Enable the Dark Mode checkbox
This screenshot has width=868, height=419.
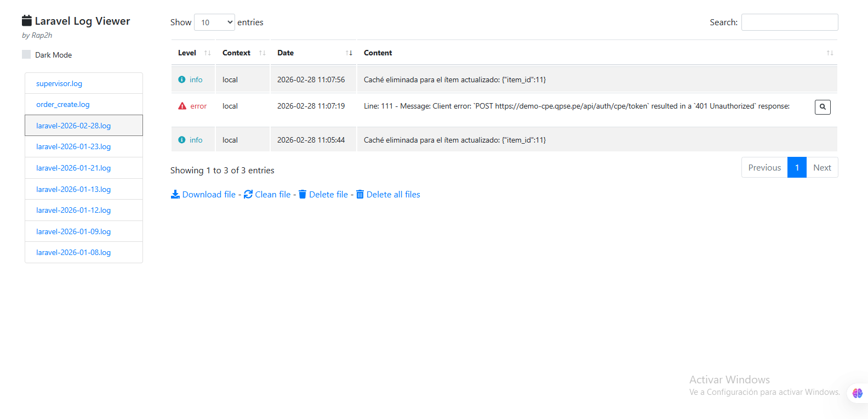(26, 54)
